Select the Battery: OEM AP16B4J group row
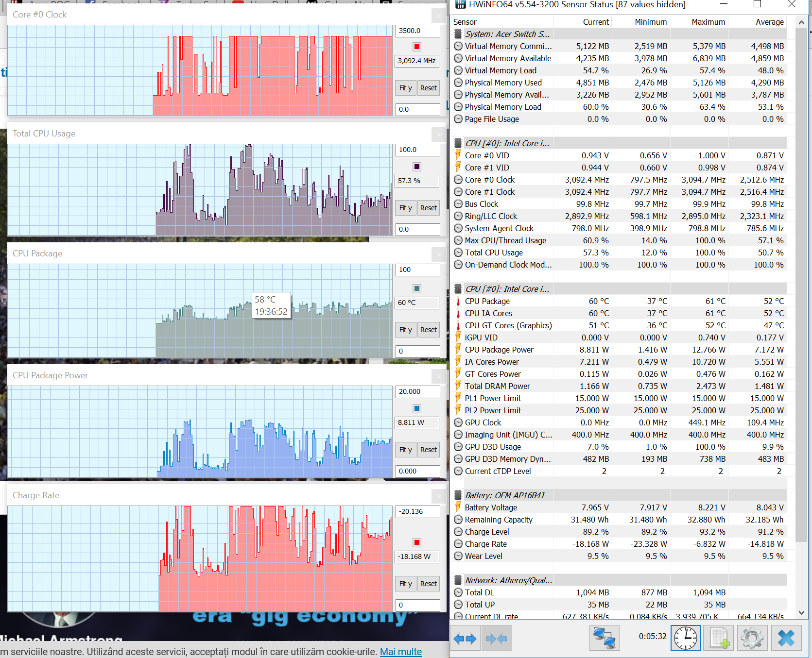 (x=619, y=495)
